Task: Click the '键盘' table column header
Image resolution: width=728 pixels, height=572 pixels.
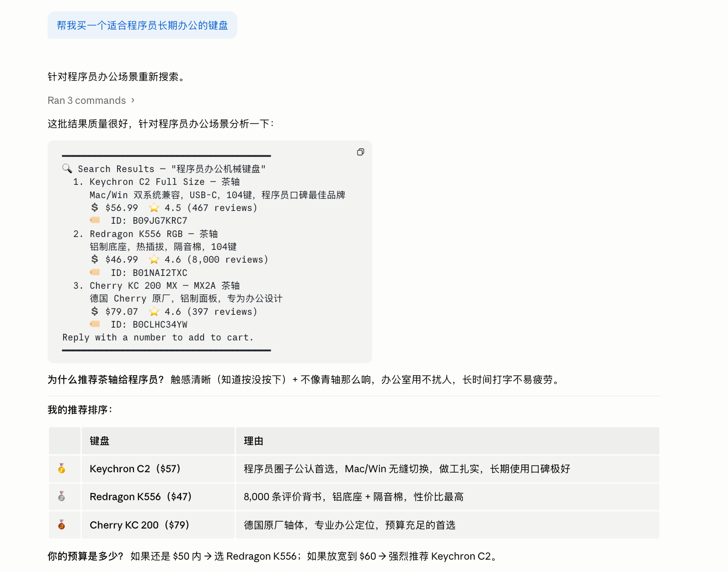Action: click(x=158, y=441)
